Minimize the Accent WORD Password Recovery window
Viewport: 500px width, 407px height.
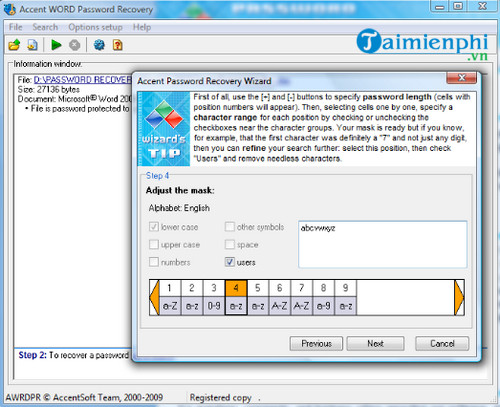pos(440,6)
